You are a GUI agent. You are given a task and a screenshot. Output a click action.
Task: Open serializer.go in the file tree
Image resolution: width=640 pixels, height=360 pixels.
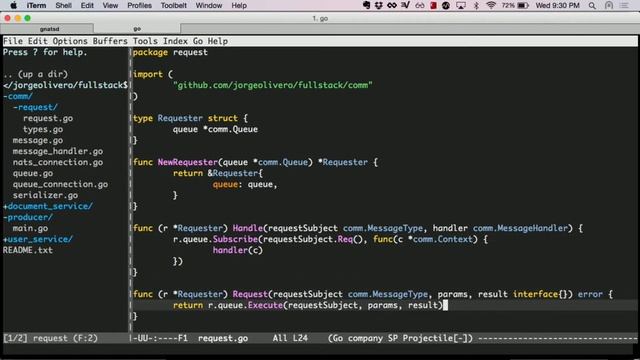(45, 195)
